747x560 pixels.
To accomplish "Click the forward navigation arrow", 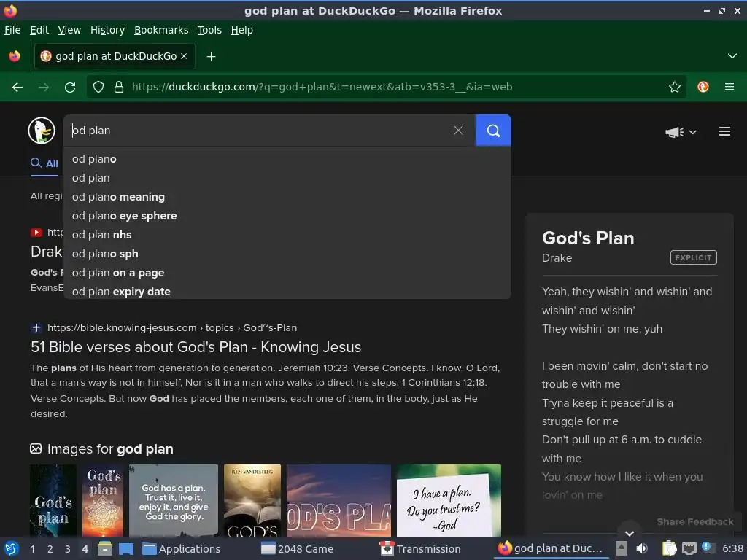I will [x=44, y=87].
